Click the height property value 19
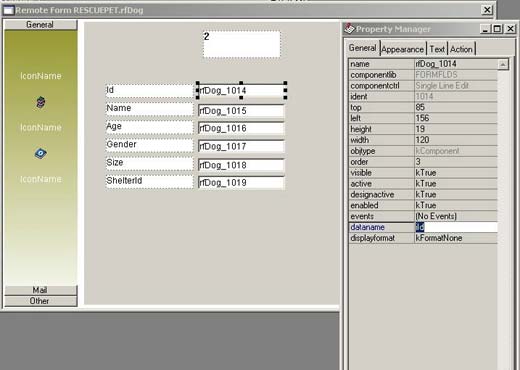Viewport: 520px width, 370px height. click(456, 129)
